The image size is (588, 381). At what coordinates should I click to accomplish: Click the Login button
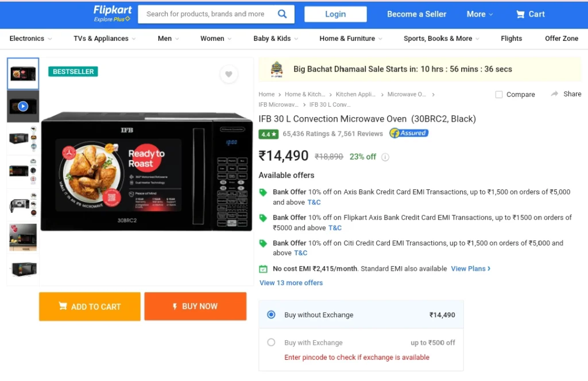335,14
